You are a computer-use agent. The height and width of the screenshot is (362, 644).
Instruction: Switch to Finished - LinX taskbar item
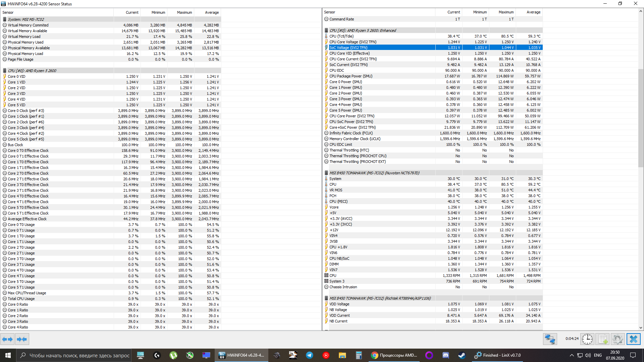coord(498,355)
